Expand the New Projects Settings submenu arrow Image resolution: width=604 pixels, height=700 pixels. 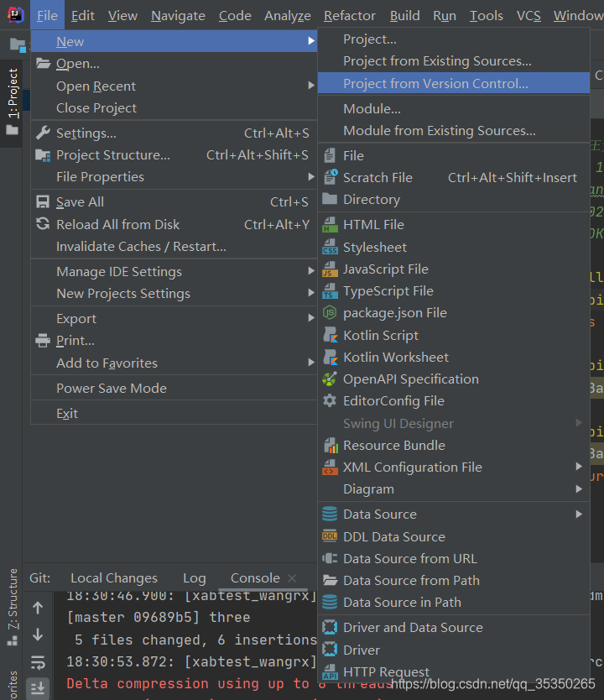tap(311, 293)
